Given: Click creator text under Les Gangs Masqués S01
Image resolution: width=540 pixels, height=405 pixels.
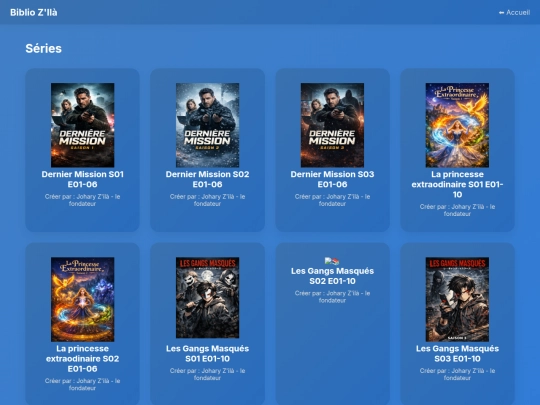Looking at the screenshot, I should pos(207,374).
